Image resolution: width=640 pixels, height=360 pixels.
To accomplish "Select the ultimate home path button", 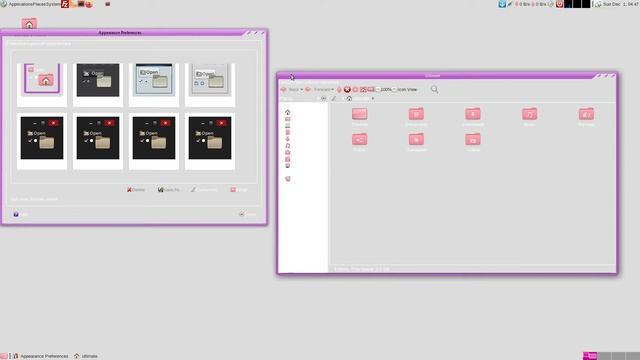I will 358,99.
